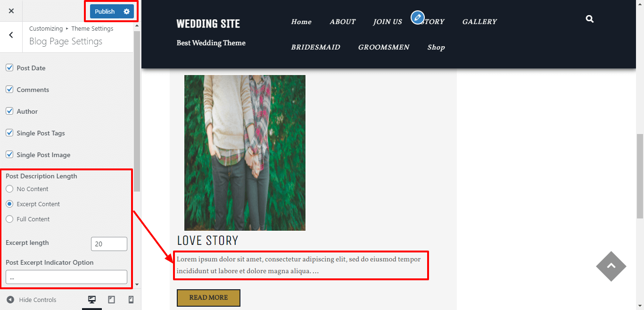644x310 pixels.
Task: Switch to desktop preview device icon
Action: click(92, 300)
